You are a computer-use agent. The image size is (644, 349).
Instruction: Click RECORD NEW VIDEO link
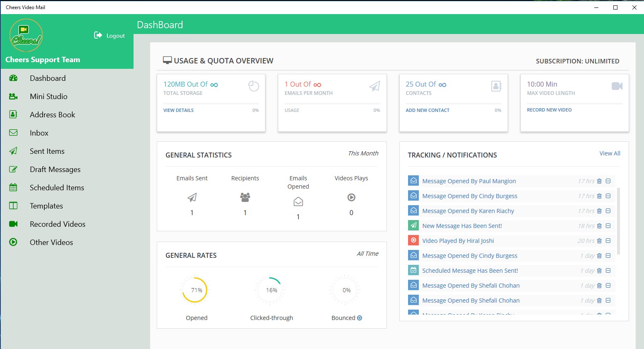point(549,110)
